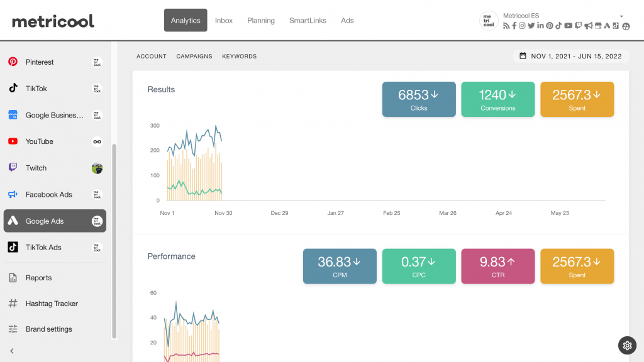Image resolution: width=644 pixels, height=362 pixels.
Task: Click the 0.37 CPC metric card
Action: 419,266
